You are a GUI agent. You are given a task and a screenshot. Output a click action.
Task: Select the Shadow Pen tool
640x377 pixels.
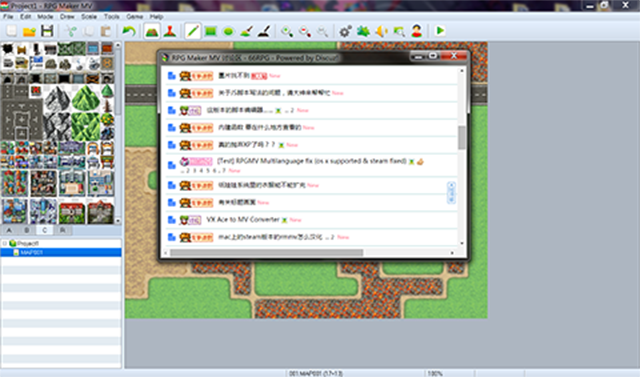pyautogui.click(x=264, y=31)
